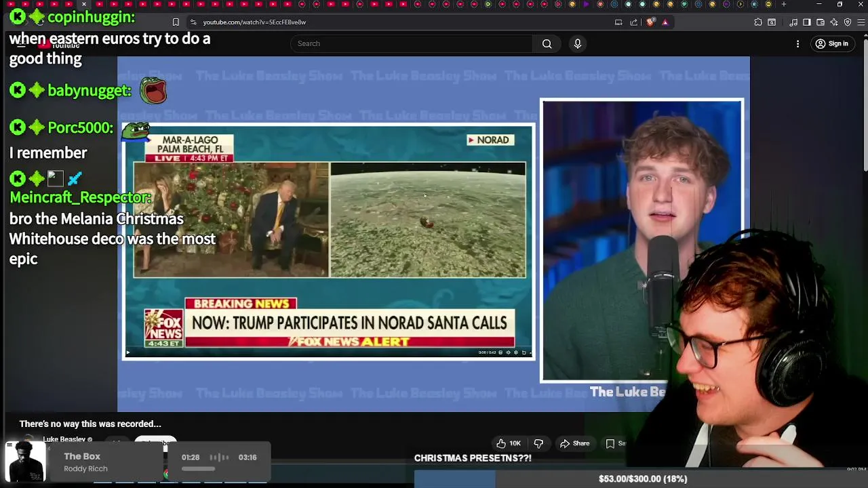Start voice search with the microphone icon
The height and width of the screenshot is (488, 868).
tap(577, 43)
